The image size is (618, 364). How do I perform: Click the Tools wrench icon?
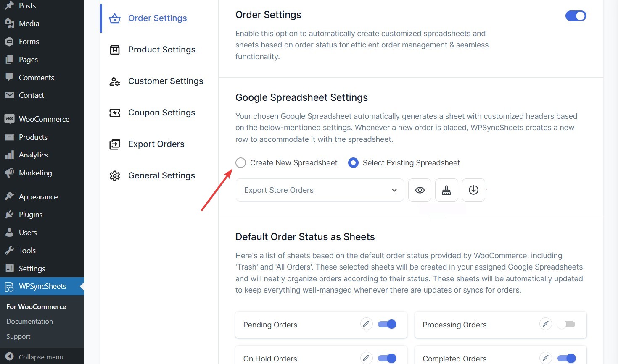click(x=9, y=250)
